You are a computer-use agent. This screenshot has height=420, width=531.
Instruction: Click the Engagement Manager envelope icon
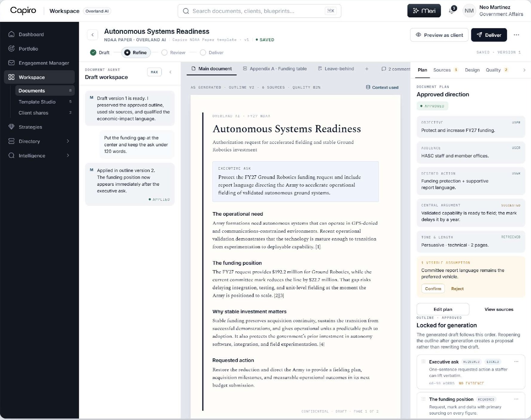(x=11, y=63)
